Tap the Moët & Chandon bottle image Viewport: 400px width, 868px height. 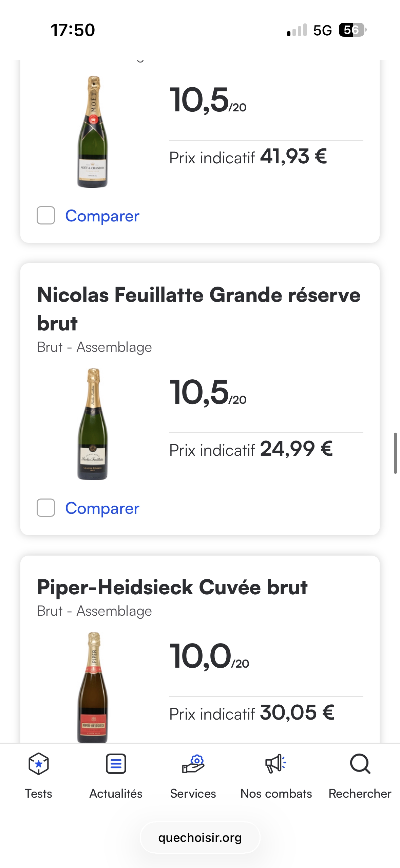[x=93, y=132]
